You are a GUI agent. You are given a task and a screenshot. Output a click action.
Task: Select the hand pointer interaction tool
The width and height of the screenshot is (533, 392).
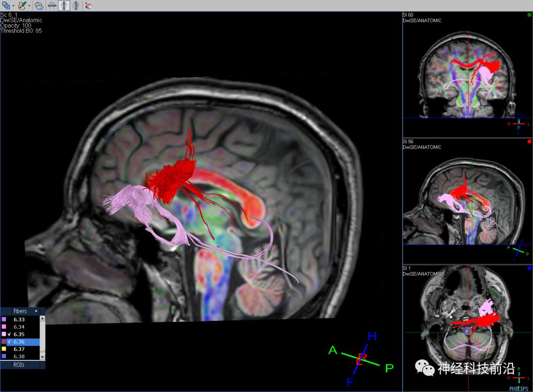click(x=88, y=5)
